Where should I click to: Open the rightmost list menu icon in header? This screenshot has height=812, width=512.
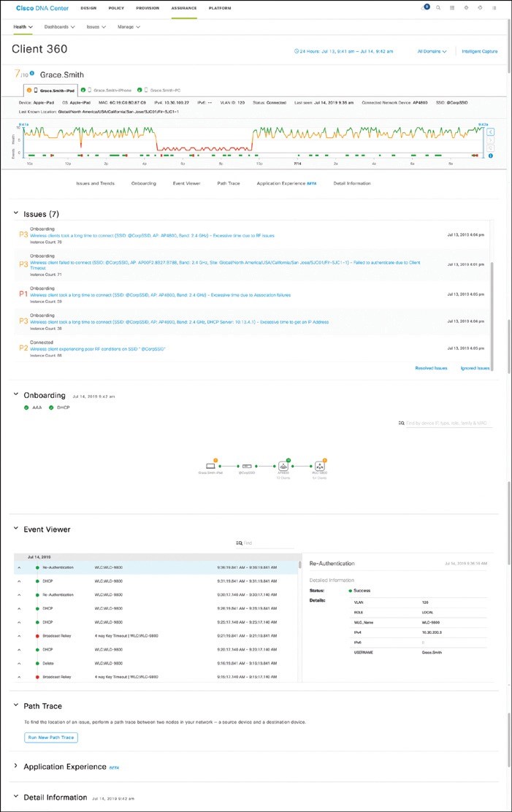coord(494,8)
